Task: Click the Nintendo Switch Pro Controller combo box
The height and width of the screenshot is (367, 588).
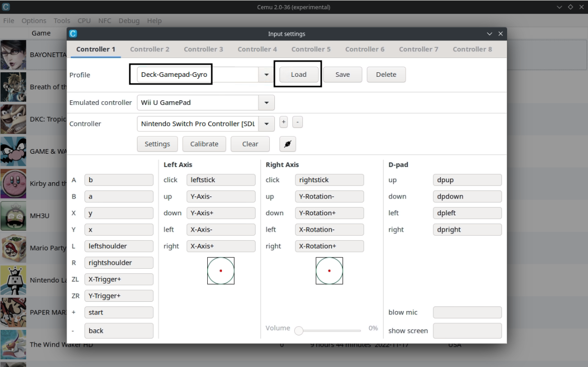Action: tap(206, 124)
